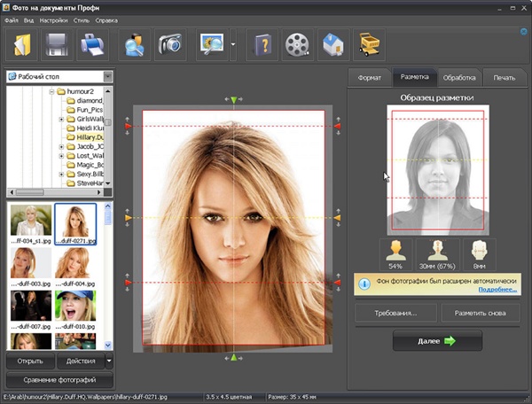The image size is (532, 404).
Task: Switch to the Печать tab
Action: click(504, 78)
